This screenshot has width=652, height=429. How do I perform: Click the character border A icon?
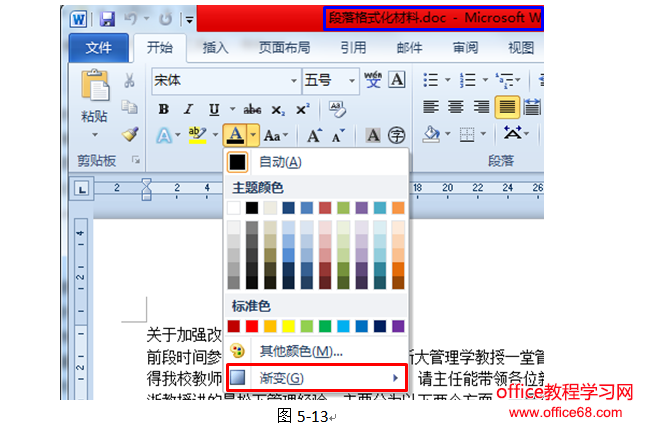point(397,79)
